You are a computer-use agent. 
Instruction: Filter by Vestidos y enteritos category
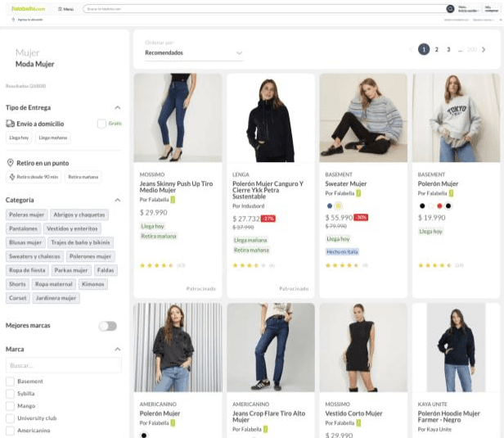(x=72, y=228)
